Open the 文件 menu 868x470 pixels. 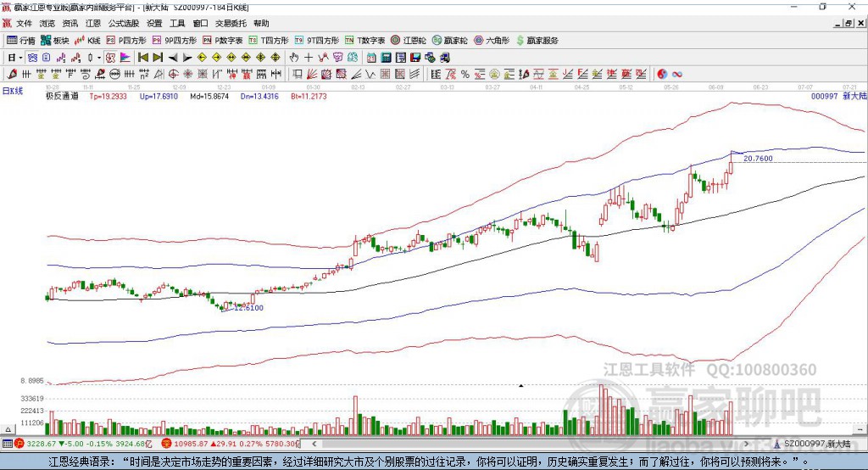(x=24, y=23)
